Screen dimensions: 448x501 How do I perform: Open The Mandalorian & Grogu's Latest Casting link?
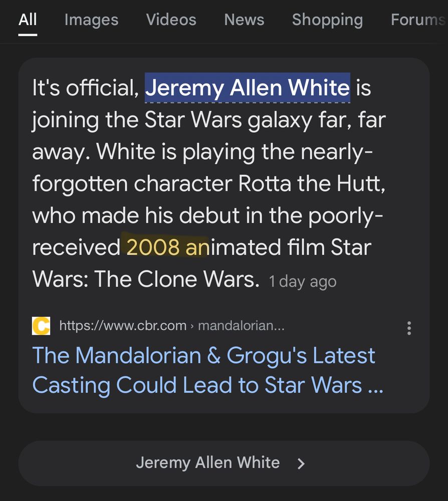pyautogui.click(x=207, y=370)
